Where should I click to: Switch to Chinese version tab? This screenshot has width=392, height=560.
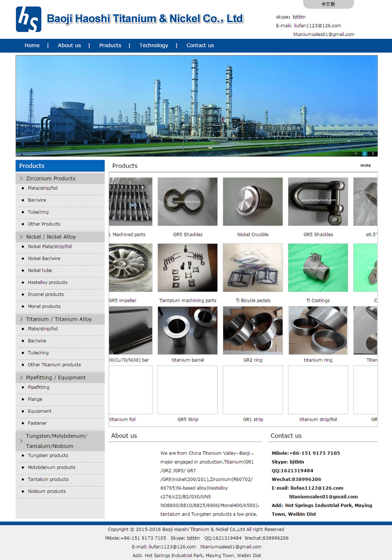click(328, 4)
